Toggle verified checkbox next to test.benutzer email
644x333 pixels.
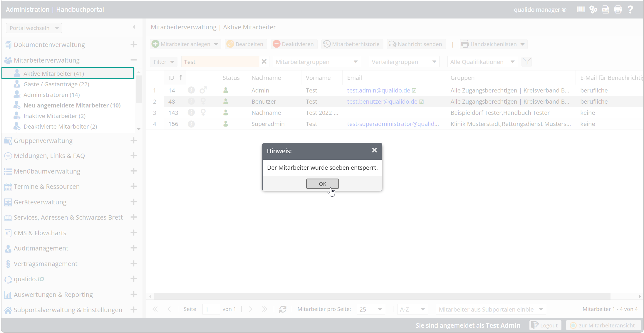(x=422, y=102)
